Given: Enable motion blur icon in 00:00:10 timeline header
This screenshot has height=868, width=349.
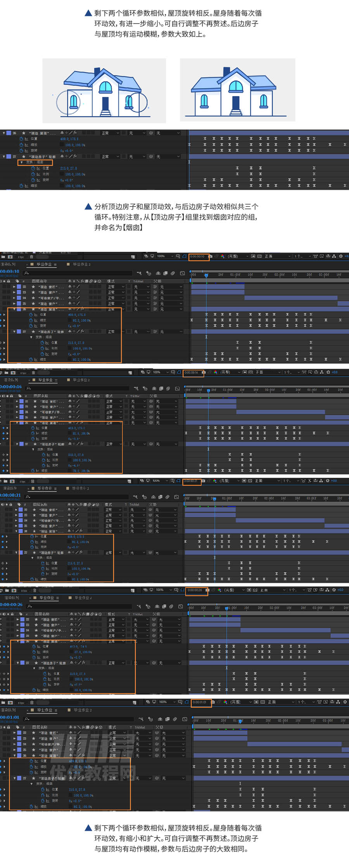Looking at the screenshot, I should [x=173, y=273].
